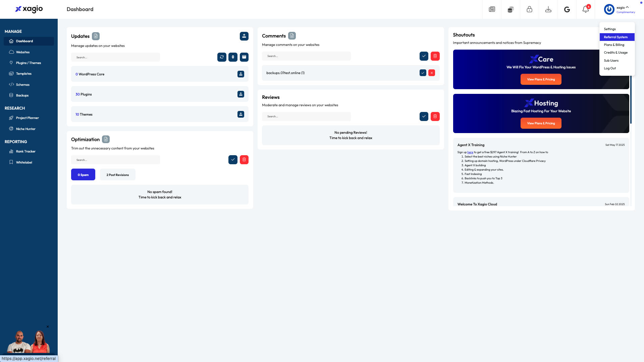Open Sub Users from account menu
644x362 pixels.
617,61
